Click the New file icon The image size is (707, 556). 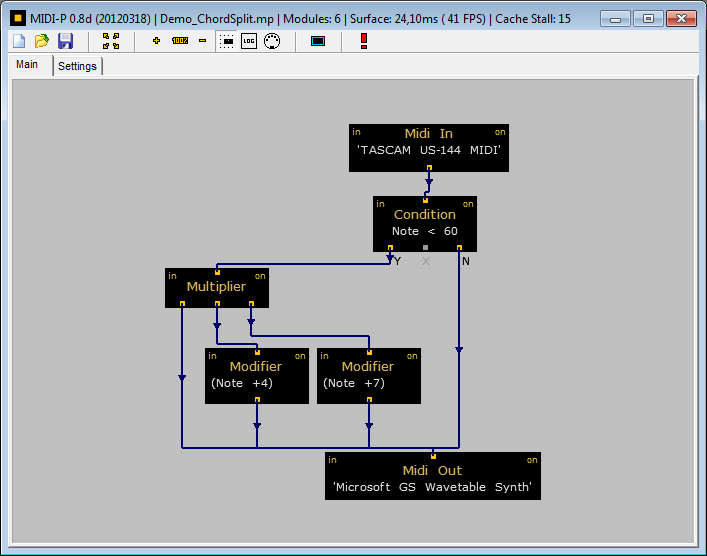(x=18, y=41)
